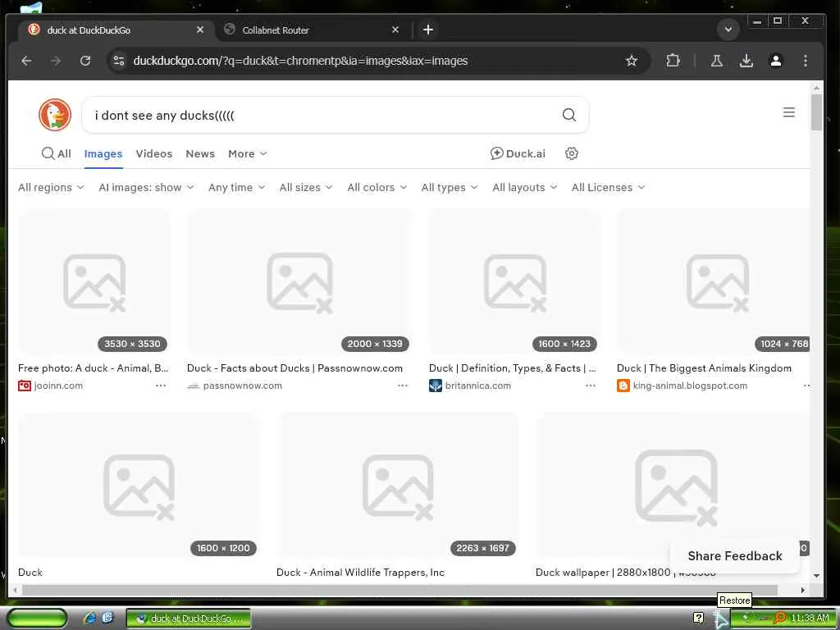Bookmark this page with the star icon
The height and width of the screenshot is (630, 840).
(632, 61)
